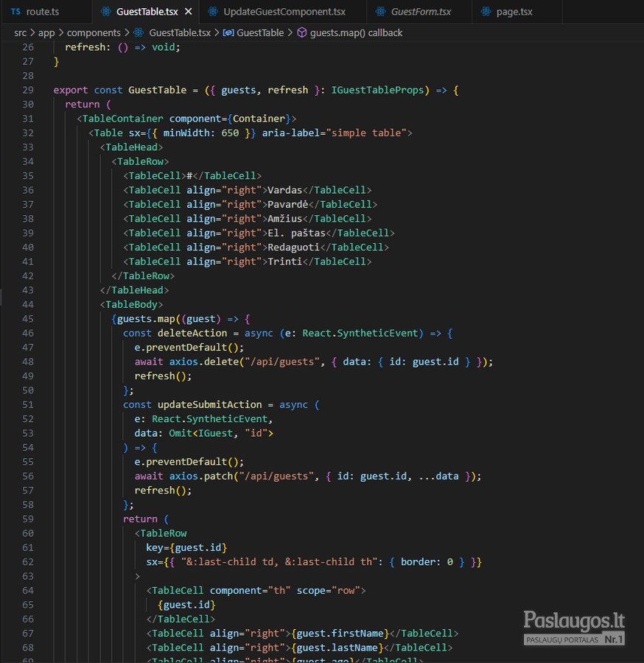This screenshot has width=644, height=663.
Task: Open the GuestTable.tsx breadcrumb segment
Action: [x=180, y=32]
